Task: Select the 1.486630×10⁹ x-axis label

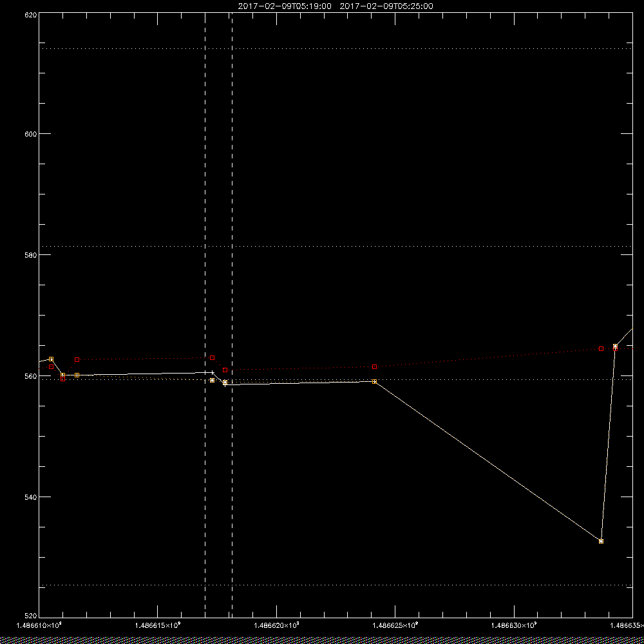Action: coord(514,625)
